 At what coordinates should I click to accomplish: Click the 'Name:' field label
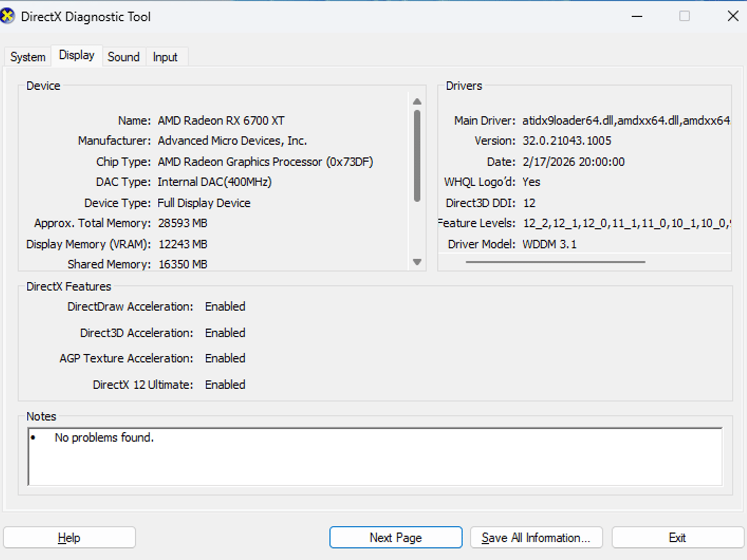pyautogui.click(x=134, y=121)
